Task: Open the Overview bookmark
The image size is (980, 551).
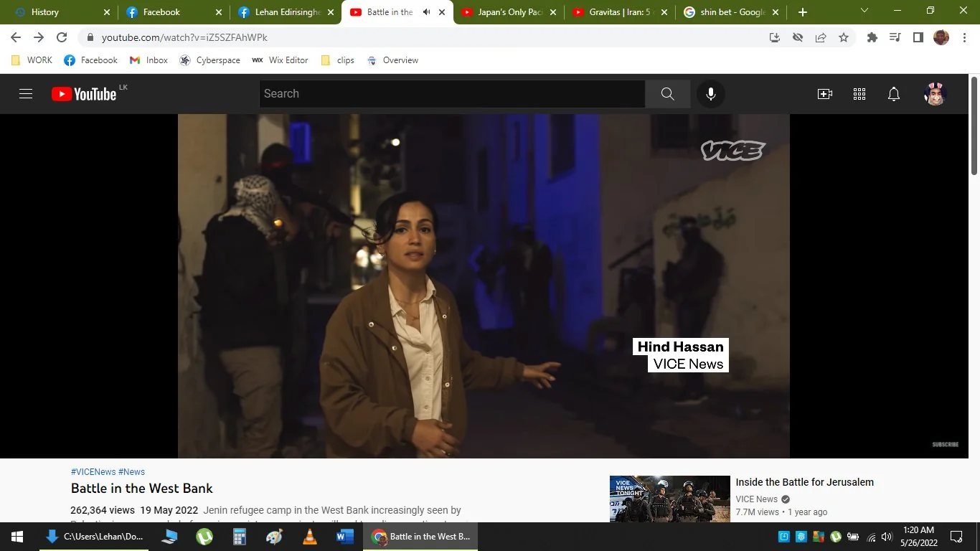Action: pyautogui.click(x=392, y=60)
